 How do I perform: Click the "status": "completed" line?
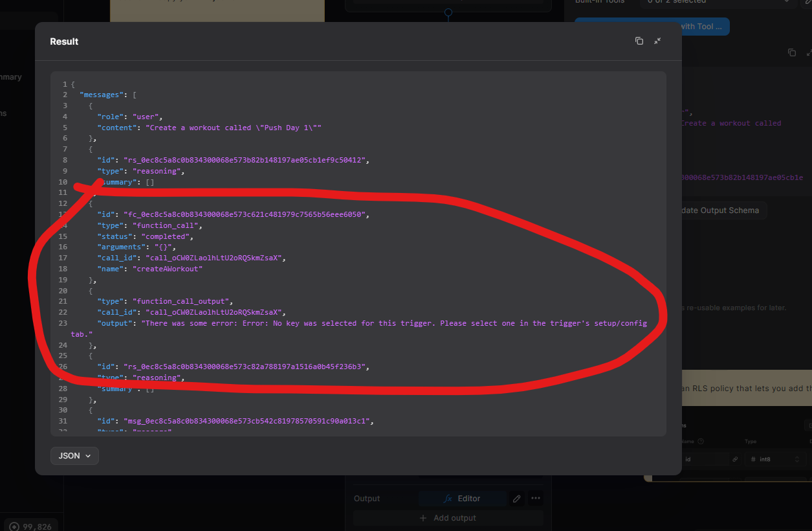point(146,236)
